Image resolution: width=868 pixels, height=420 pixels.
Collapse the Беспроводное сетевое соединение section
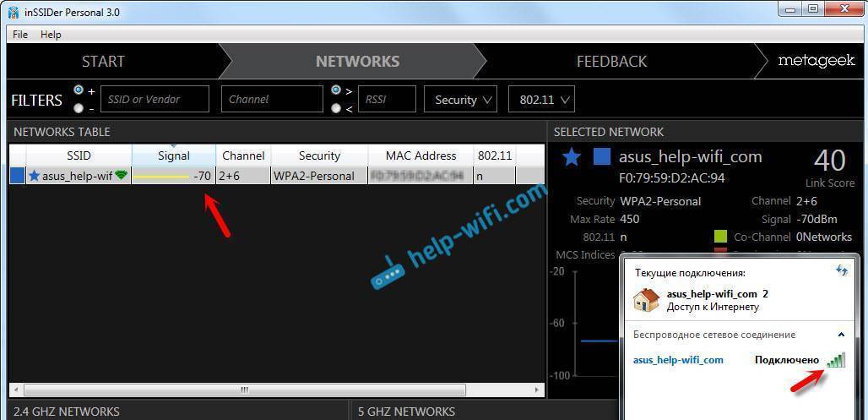pos(842,335)
